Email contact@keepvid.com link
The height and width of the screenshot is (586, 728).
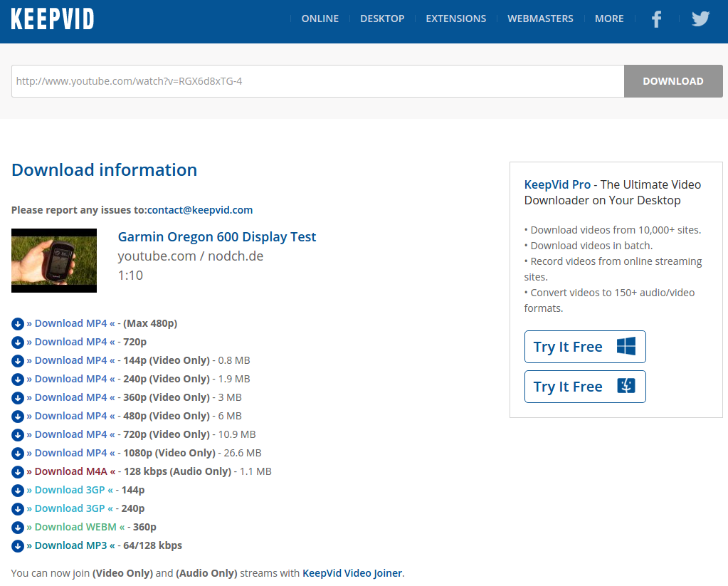200,210
